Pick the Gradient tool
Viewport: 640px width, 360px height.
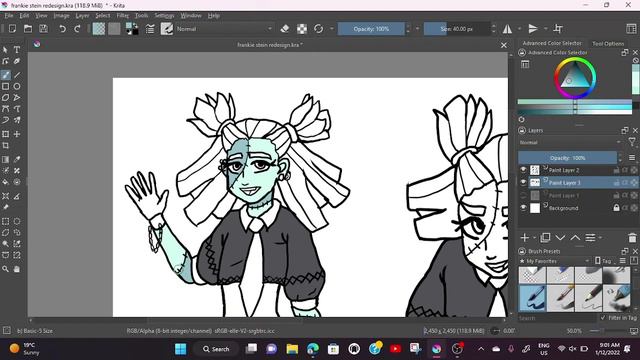[5, 160]
